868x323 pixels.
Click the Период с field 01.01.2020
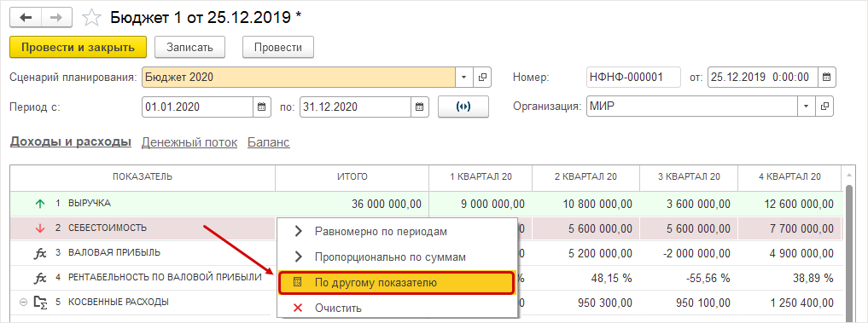[x=198, y=107]
